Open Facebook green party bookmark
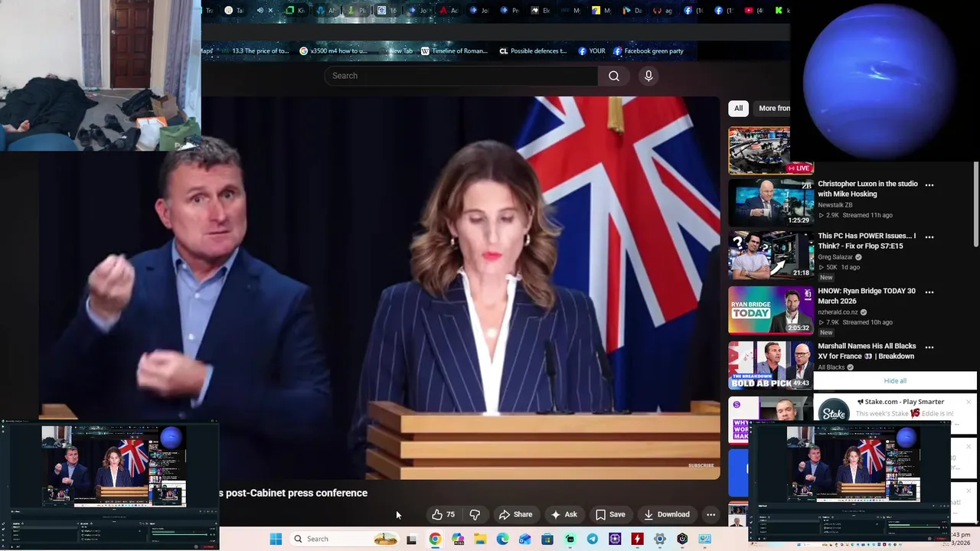Screen dimensions: 980x551 pos(648,51)
